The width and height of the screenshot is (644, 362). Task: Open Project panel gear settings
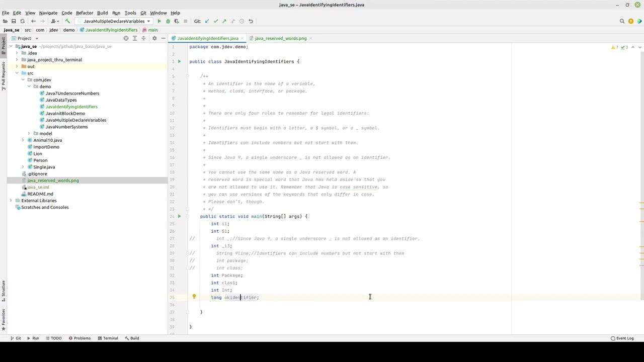154,38
